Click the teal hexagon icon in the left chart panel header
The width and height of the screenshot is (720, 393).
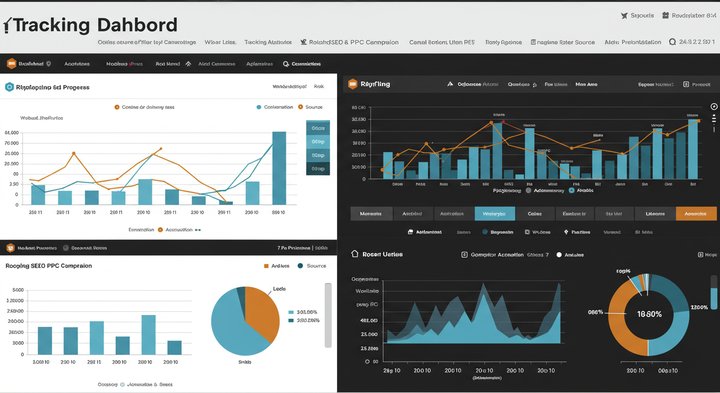coord(9,87)
